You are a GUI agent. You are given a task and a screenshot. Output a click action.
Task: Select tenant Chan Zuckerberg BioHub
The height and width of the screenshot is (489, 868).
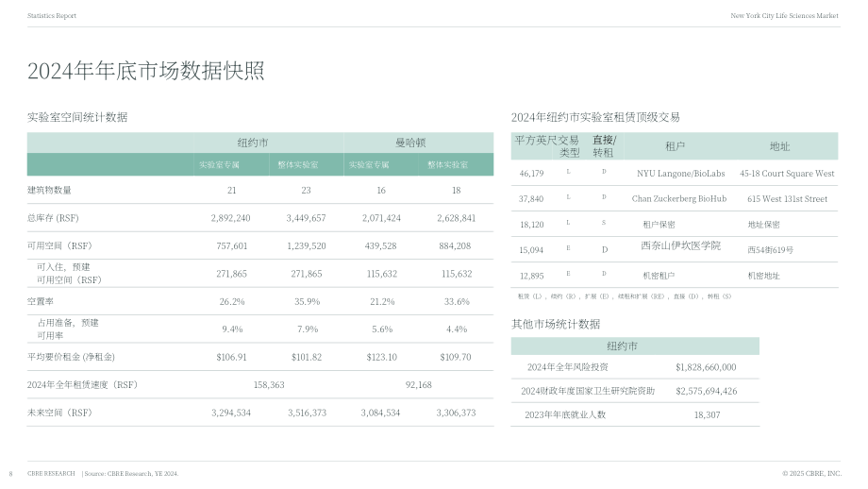pyautogui.click(x=679, y=199)
